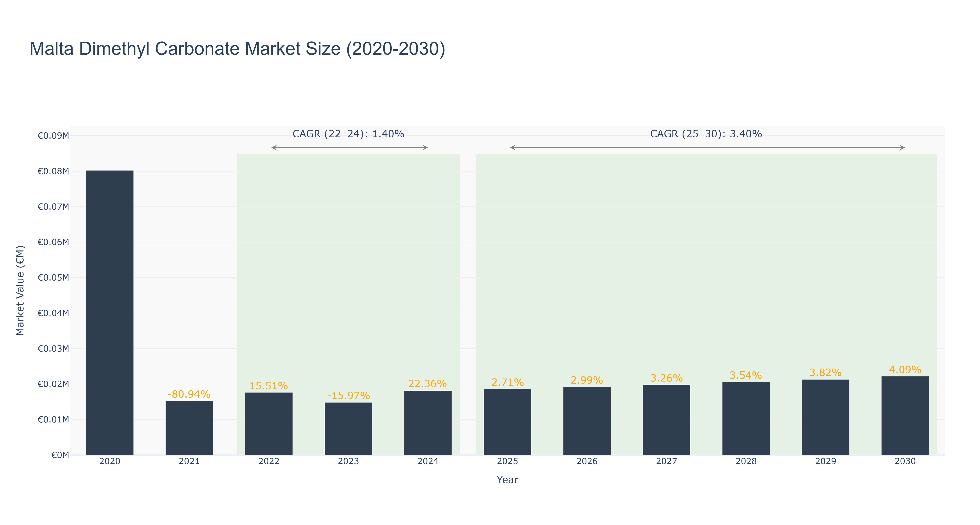This screenshot has width=980, height=525.
Task: Click the 2029 market value bar
Action: coord(825,417)
